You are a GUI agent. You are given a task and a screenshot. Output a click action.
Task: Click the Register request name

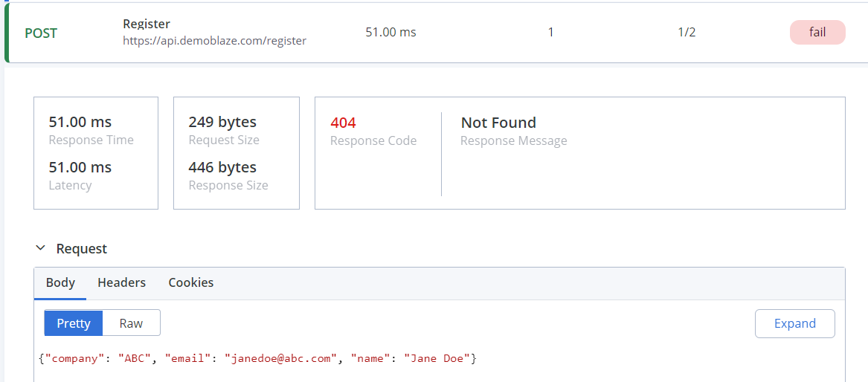coord(147,24)
